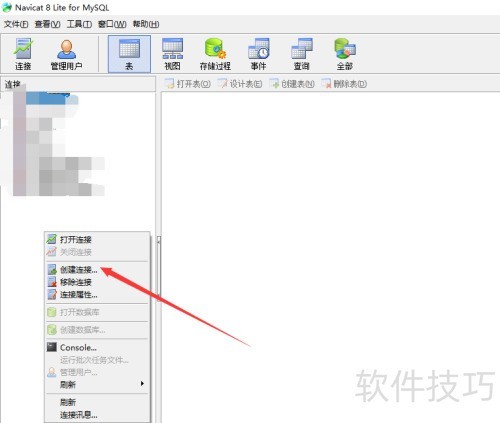Image resolution: width=500 pixels, height=423 pixels.
Task: Choose 连接讯息... in context menu
Action: click(97, 415)
